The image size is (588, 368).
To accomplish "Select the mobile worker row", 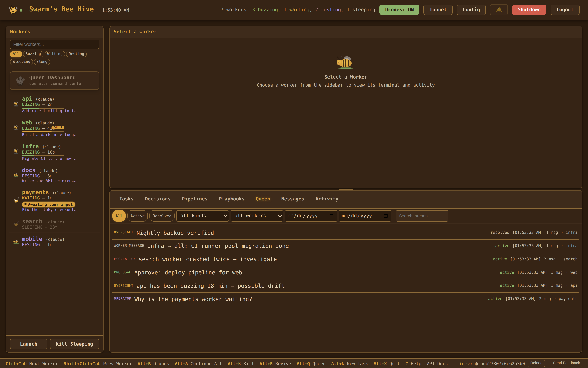I will (x=54, y=241).
